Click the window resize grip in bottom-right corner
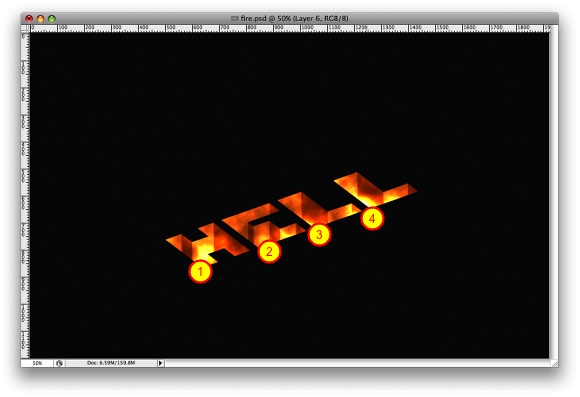Screen dimensions: 580x397 [x=554, y=363]
